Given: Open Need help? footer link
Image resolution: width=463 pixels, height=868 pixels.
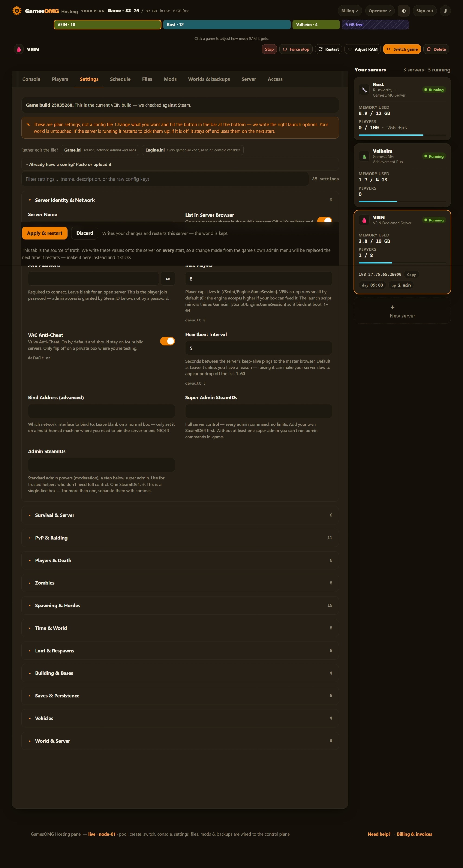Looking at the screenshot, I should [379, 834].
